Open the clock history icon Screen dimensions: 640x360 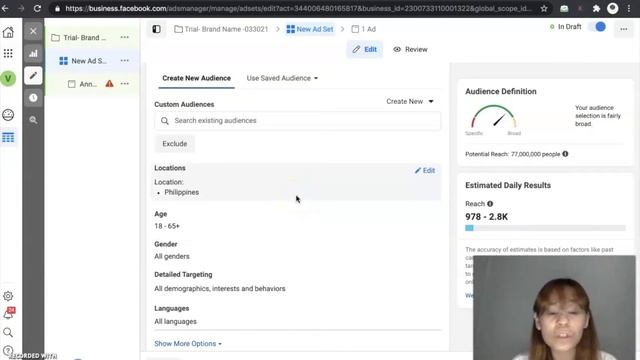click(x=33, y=98)
